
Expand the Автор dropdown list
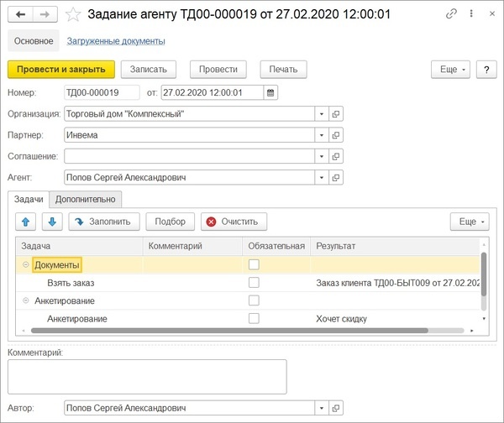click(x=322, y=408)
